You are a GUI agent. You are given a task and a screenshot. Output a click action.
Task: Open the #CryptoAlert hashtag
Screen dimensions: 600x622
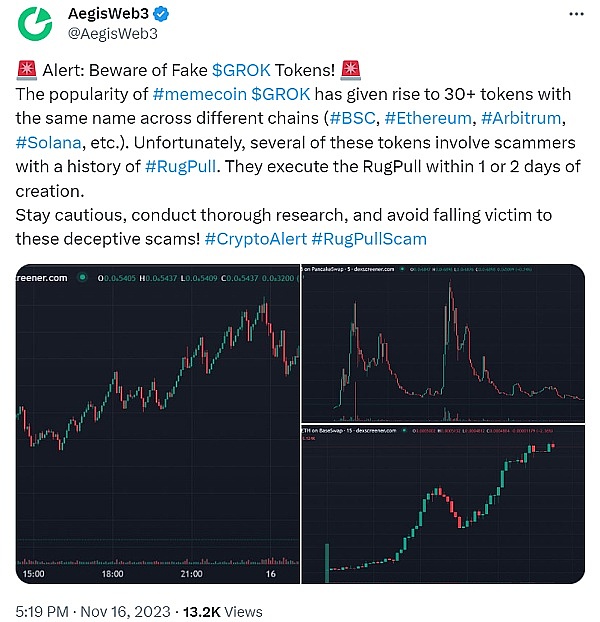[x=255, y=238]
